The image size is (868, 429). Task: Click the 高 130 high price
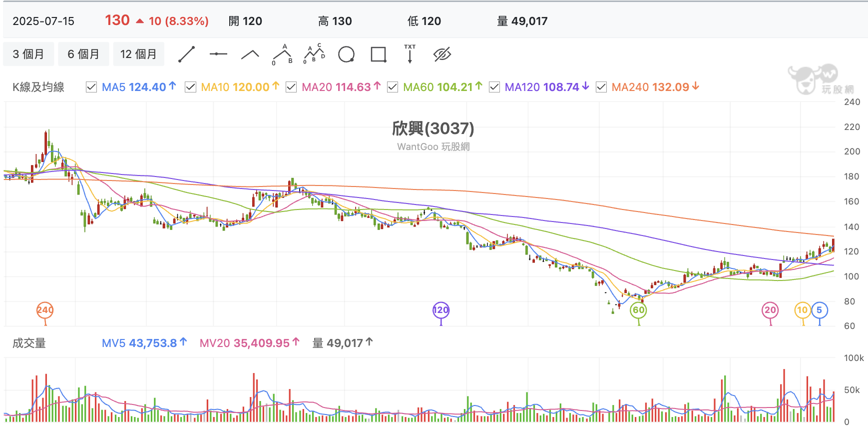click(x=335, y=21)
